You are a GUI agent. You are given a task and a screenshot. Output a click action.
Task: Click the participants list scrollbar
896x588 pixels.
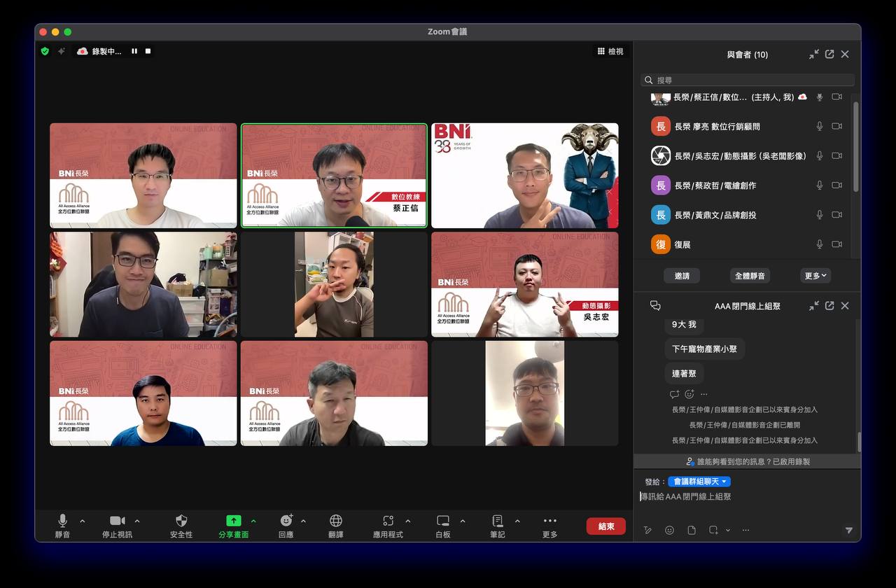click(x=855, y=146)
